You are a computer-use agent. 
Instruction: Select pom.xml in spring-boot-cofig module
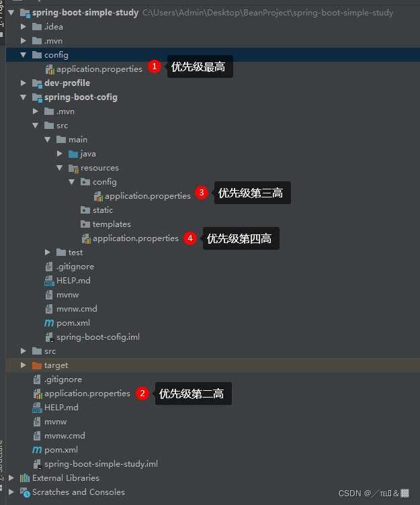[73, 323]
